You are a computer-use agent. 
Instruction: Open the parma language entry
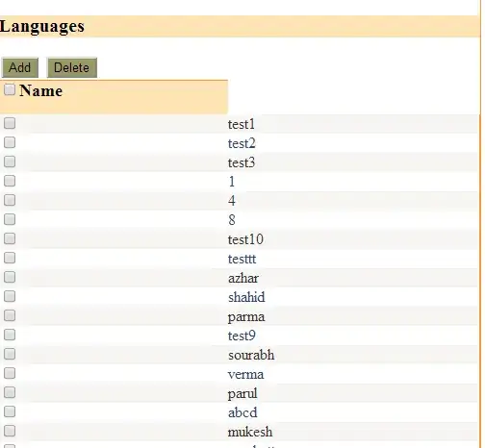(246, 317)
